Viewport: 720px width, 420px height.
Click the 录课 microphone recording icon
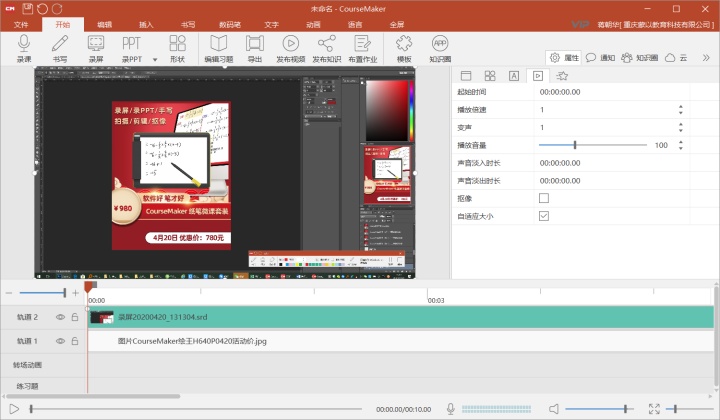click(x=24, y=43)
